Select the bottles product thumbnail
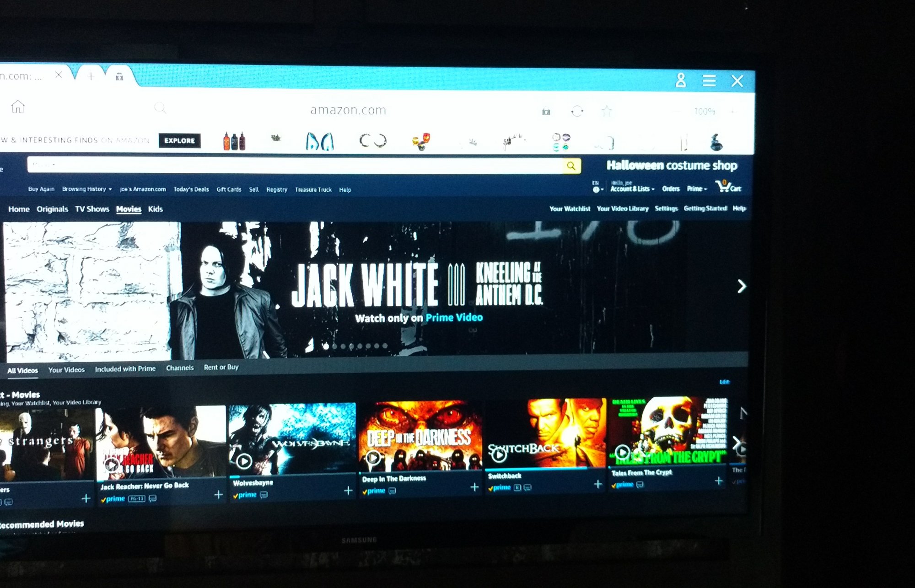The width and height of the screenshot is (915, 588). [234, 141]
